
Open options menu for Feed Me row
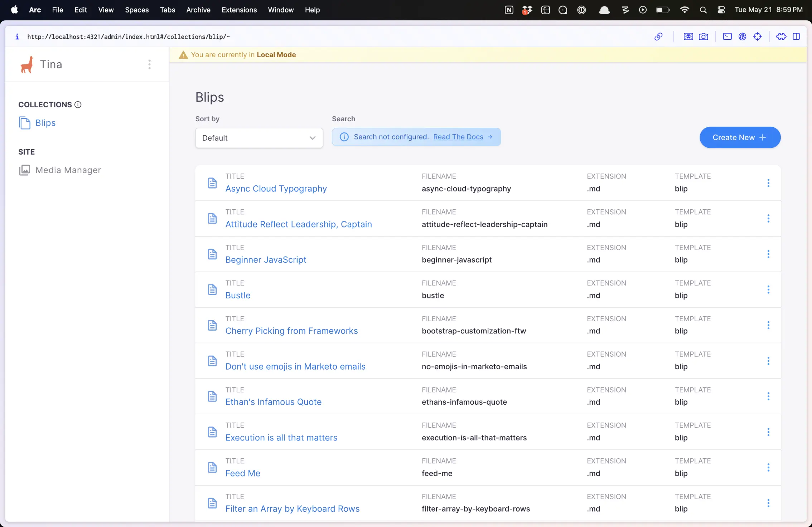(768, 467)
